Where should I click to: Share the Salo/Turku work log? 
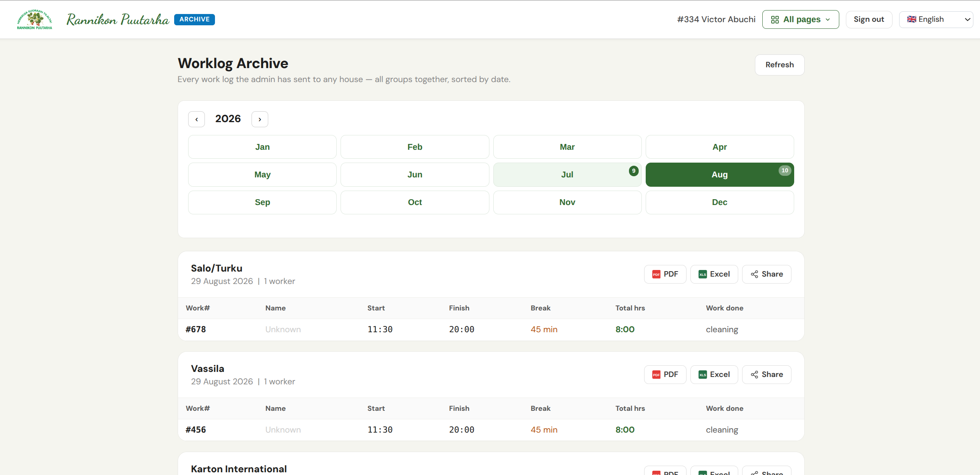[767, 274]
